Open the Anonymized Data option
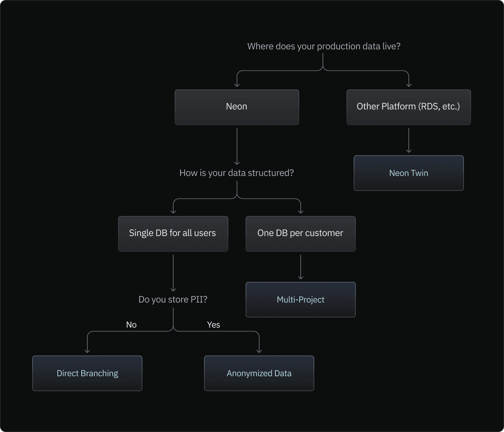504x432 pixels. tap(259, 373)
